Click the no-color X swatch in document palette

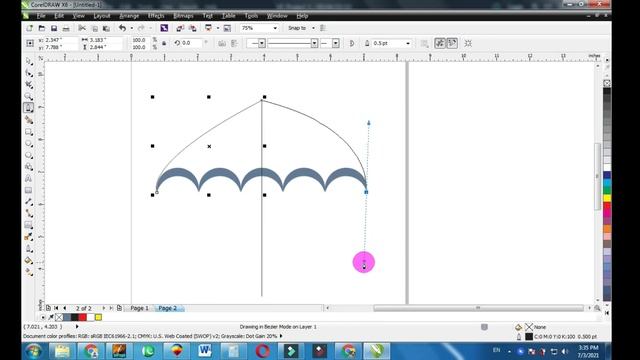tap(60, 317)
